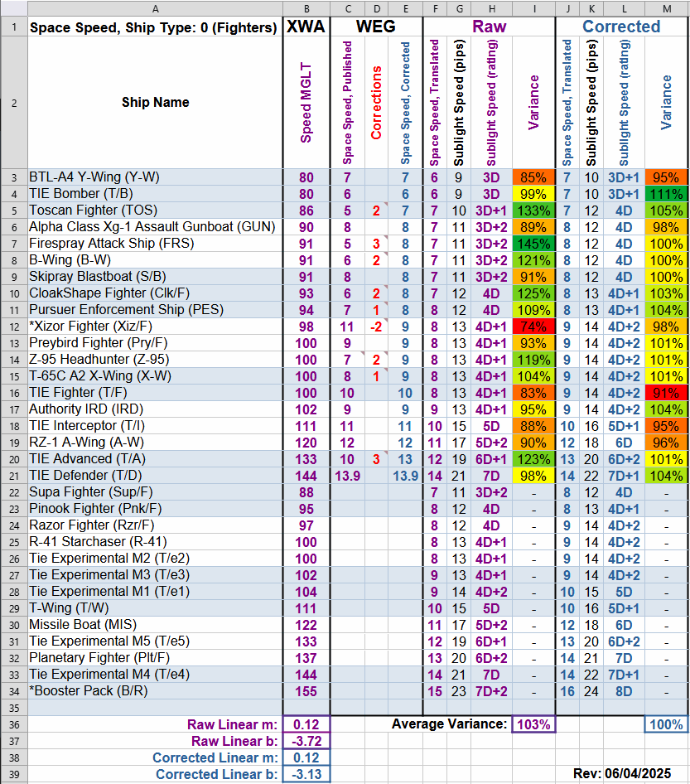Click the '-2' correction for Xizor Fighter

click(376, 327)
